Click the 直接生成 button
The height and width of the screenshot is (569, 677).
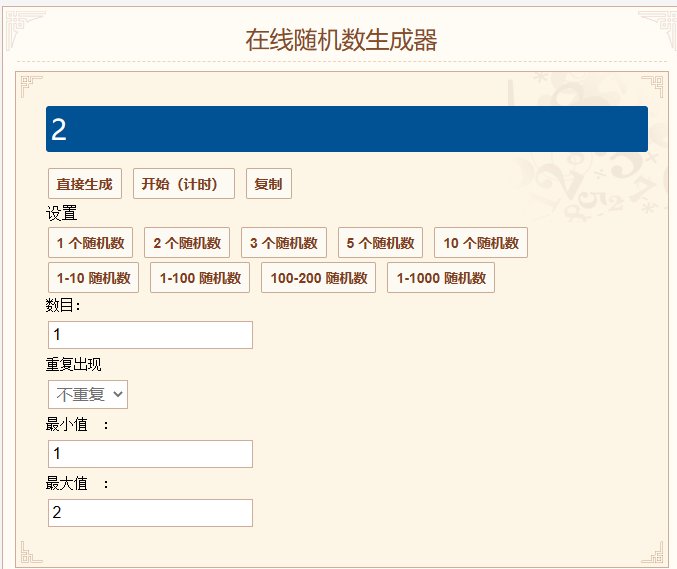pos(85,183)
